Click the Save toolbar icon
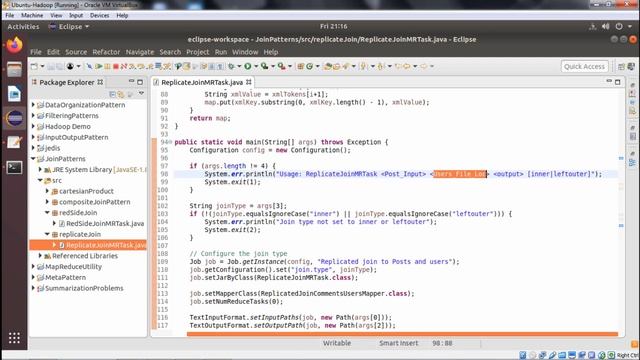 (x=51, y=66)
